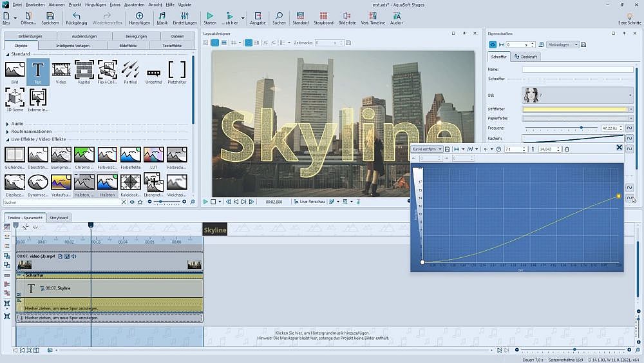644x363 pixels.
Task: Open the Projekt menu
Action: [75, 5]
